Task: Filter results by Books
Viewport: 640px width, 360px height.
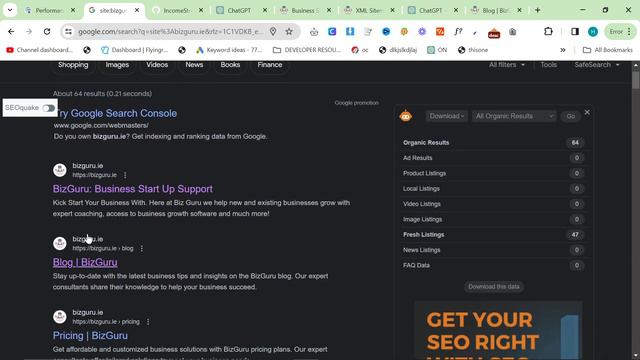Action: click(230, 65)
